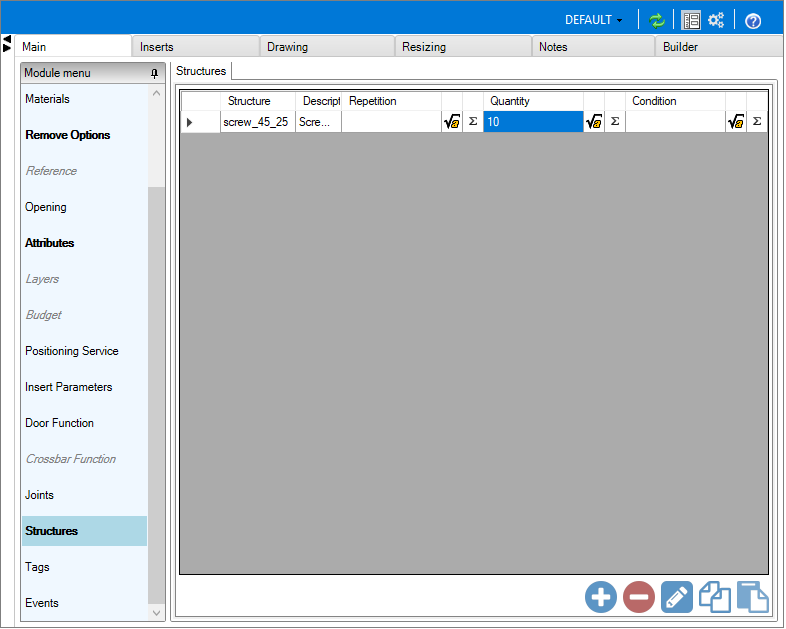Viewport: 786px width, 629px height.
Task: Remove structure with red minus button
Action: pyautogui.click(x=639, y=597)
